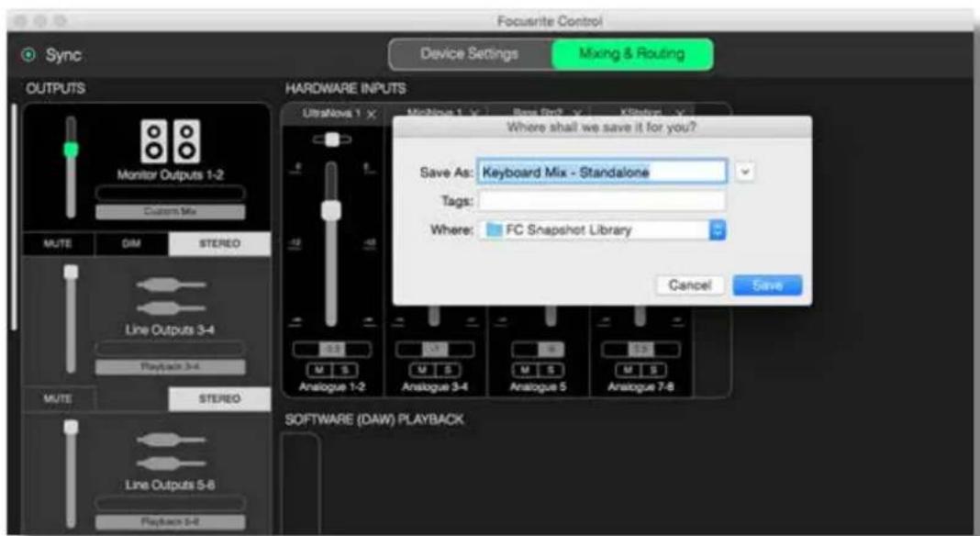This screenshot has height=536, width=980.
Task: Mute the Analogue 7-8 channel
Action: click(629, 371)
